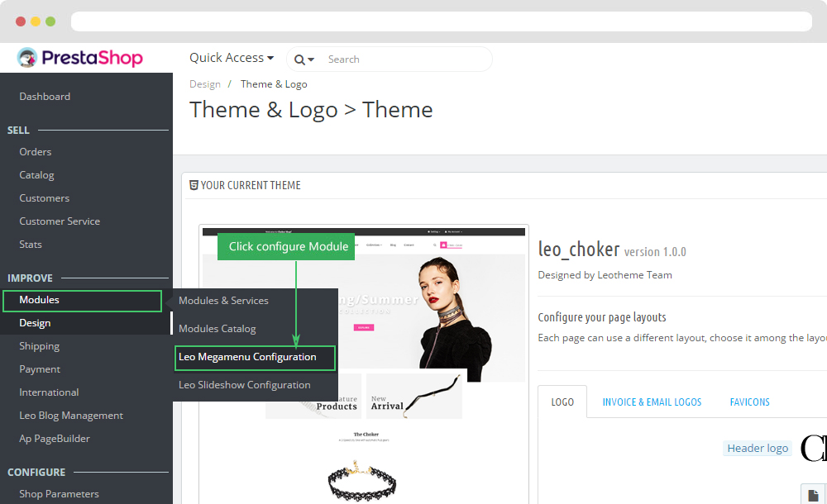The height and width of the screenshot is (504, 827).
Task: Open Shop Parameters in the sidebar
Action: click(59, 494)
